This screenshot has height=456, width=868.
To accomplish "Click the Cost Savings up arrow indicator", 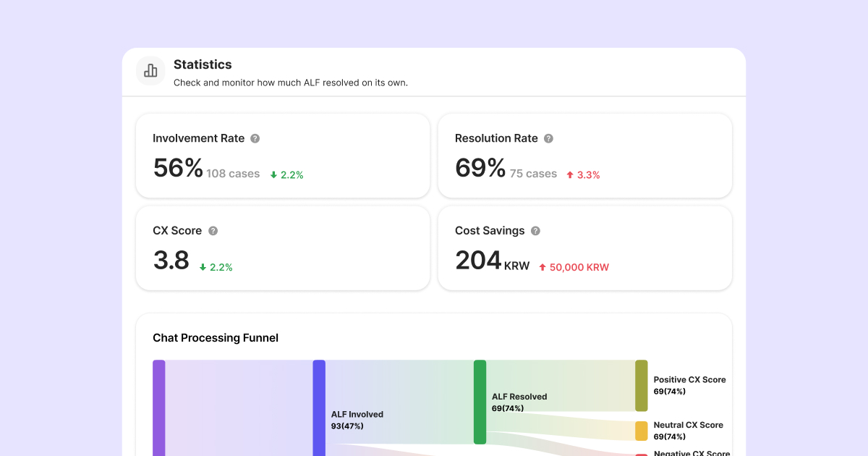I will tap(542, 268).
